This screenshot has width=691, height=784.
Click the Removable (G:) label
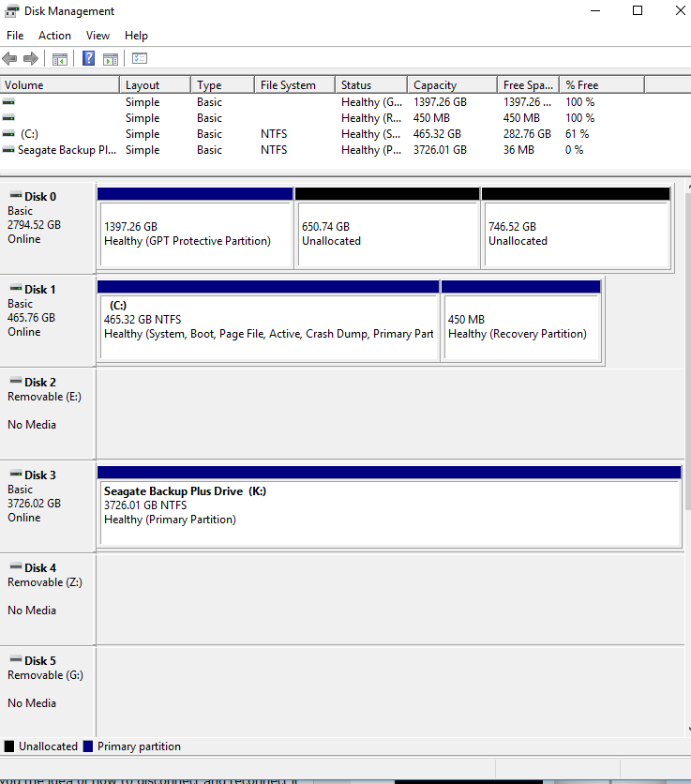click(x=45, y=675)
